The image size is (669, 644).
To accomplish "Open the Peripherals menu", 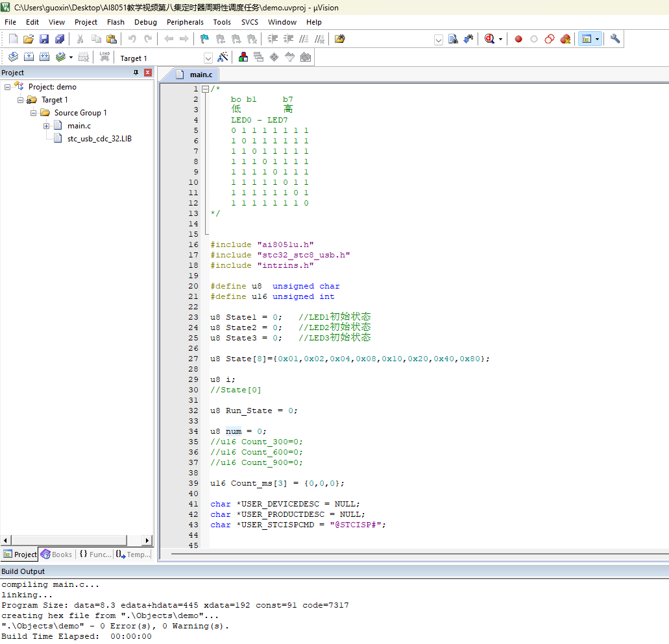I will coord(185,22).
